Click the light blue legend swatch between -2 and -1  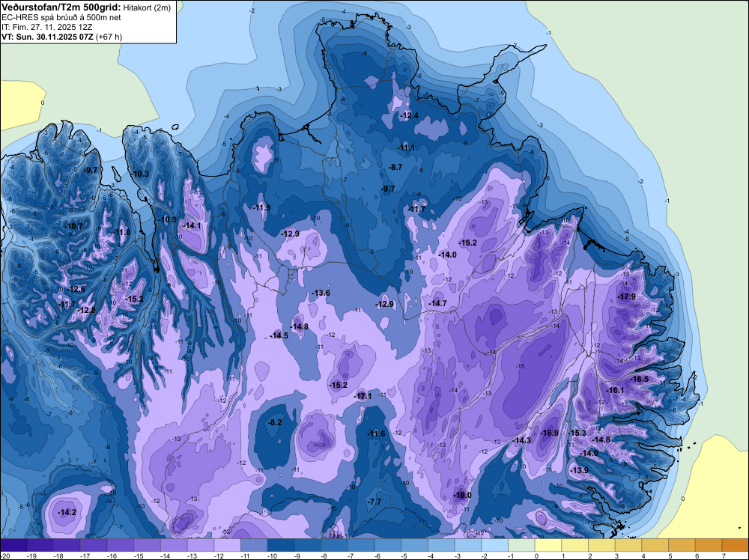[x=495, y=545]
